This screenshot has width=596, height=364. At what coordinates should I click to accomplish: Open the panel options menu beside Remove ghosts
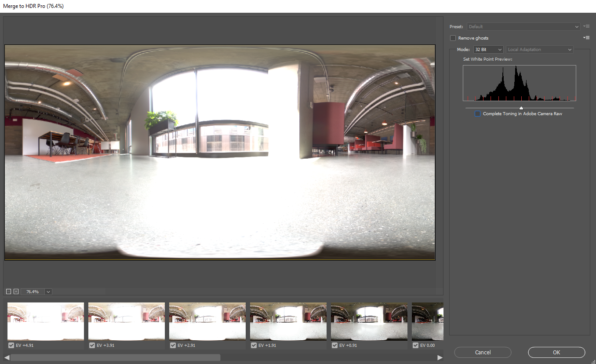(586, 38)
